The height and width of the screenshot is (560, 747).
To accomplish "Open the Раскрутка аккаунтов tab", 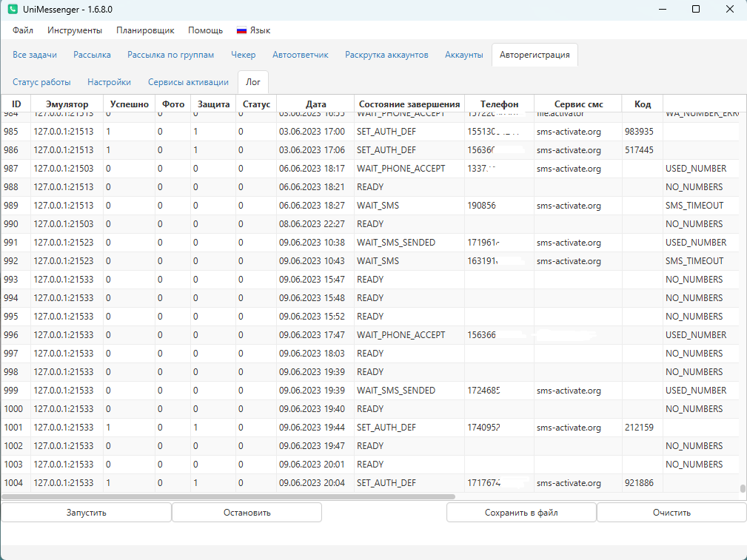I will point(386,55).
